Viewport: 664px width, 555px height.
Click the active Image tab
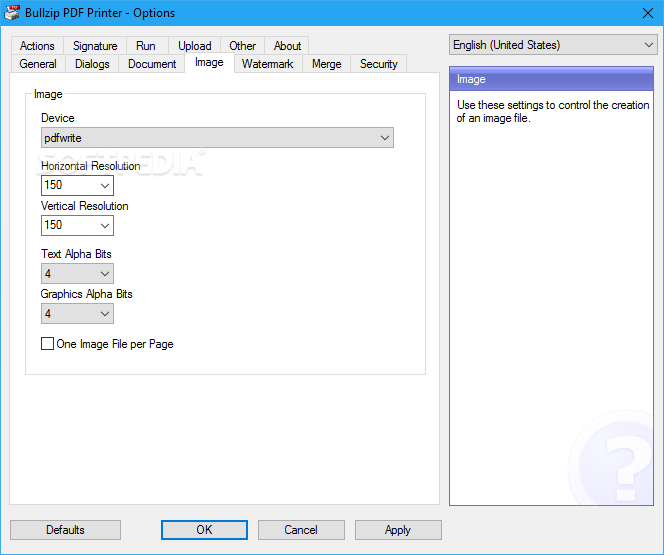209,63
